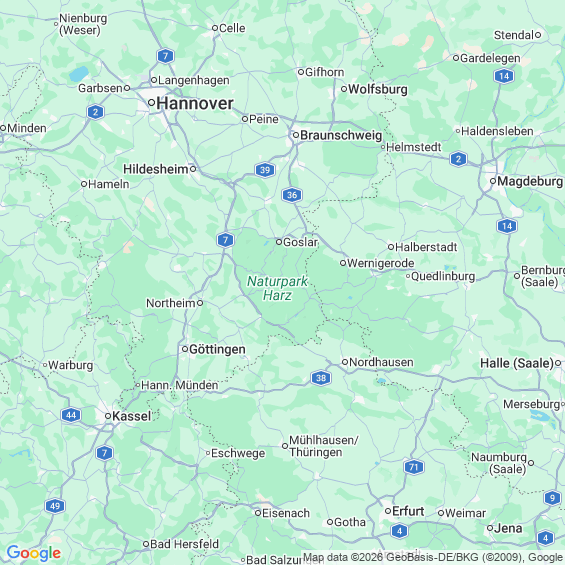Click the Naturpark Harz label
Image resolution: width=565 pixels, height=565 pixels.
point(277,288)
